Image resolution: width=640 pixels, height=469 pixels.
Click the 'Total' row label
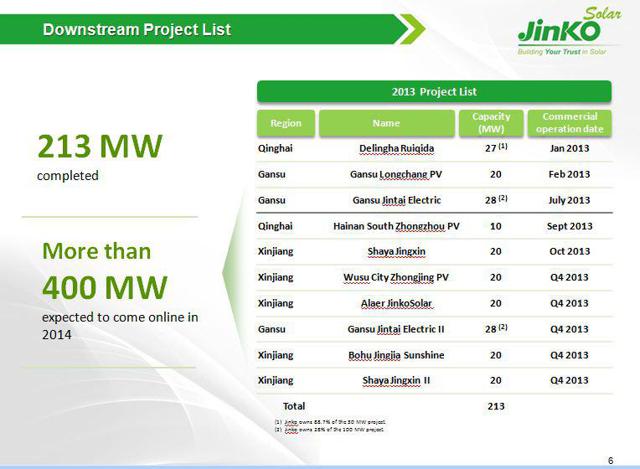294,406
